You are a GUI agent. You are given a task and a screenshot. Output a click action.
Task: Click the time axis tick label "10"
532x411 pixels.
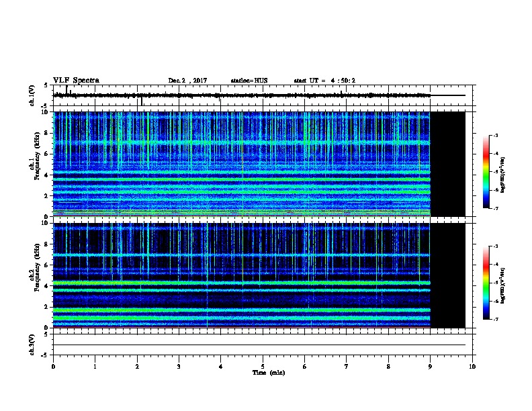click(x=472, y=367)
